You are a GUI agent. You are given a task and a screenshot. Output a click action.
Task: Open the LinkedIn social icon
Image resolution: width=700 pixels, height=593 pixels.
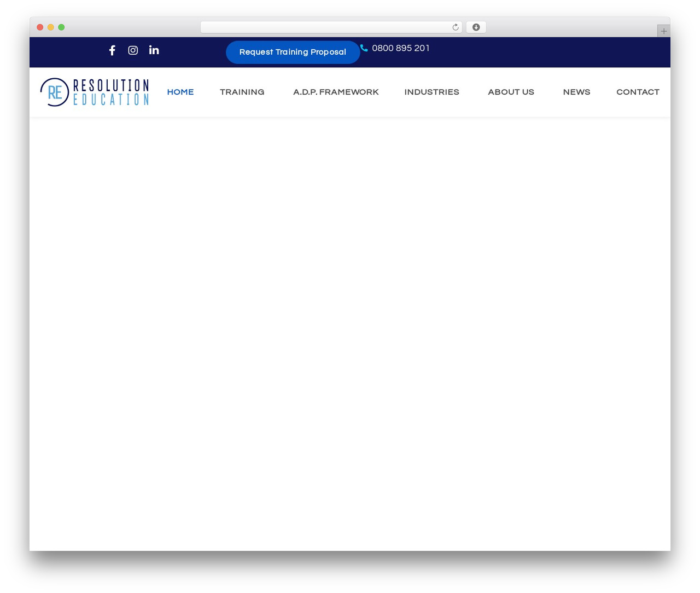coord(154,50)
